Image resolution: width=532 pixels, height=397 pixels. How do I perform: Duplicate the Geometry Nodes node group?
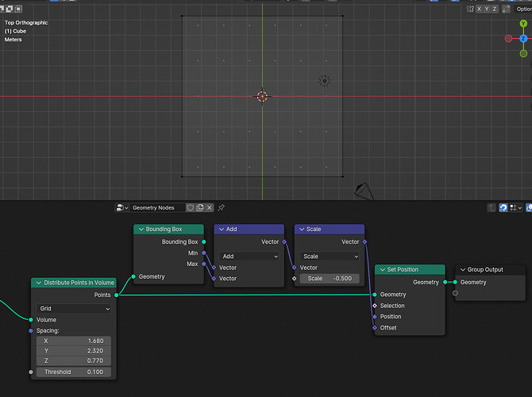[200, 208]
